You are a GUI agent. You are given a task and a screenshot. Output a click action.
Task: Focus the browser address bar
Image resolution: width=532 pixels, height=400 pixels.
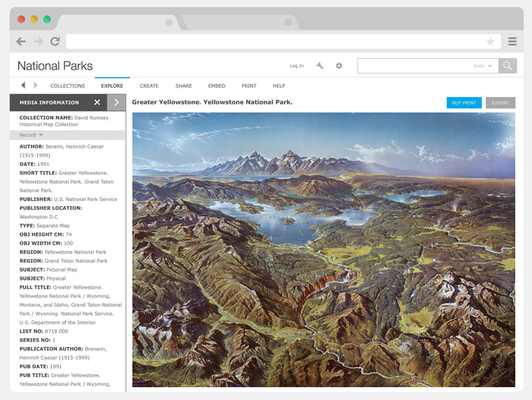coord(283,41)
